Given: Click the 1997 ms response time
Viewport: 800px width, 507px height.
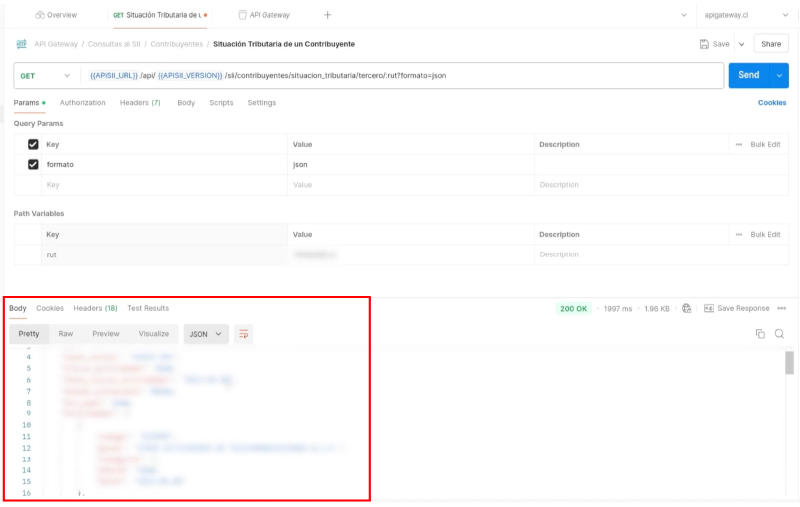Looking at the screenshot, I should pos(618,310).
